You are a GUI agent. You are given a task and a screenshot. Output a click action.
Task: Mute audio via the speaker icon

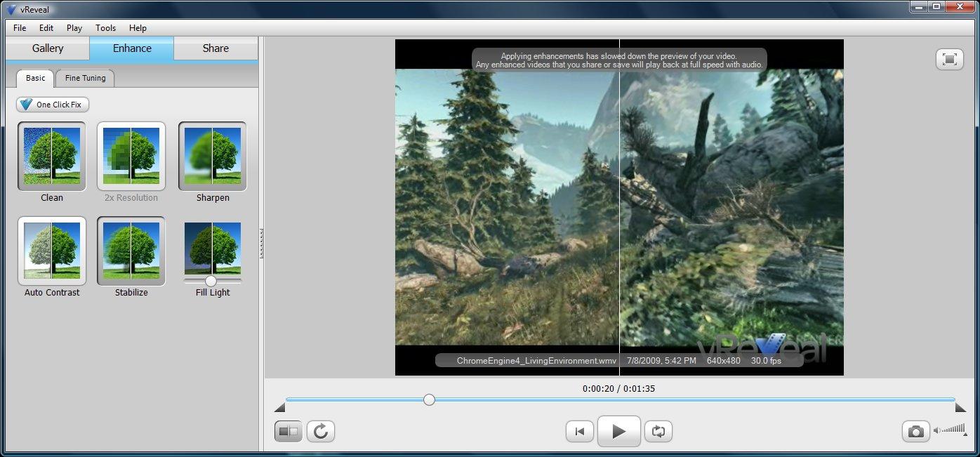point(937,430)
